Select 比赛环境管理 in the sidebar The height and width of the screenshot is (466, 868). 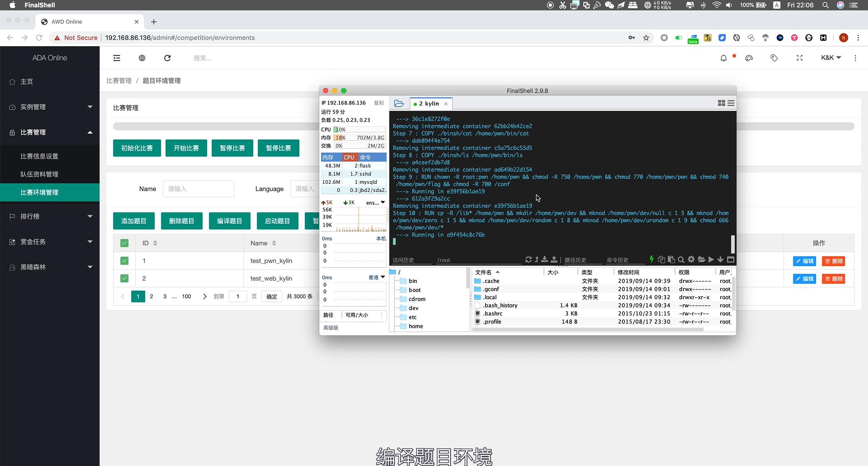[50, 192]
